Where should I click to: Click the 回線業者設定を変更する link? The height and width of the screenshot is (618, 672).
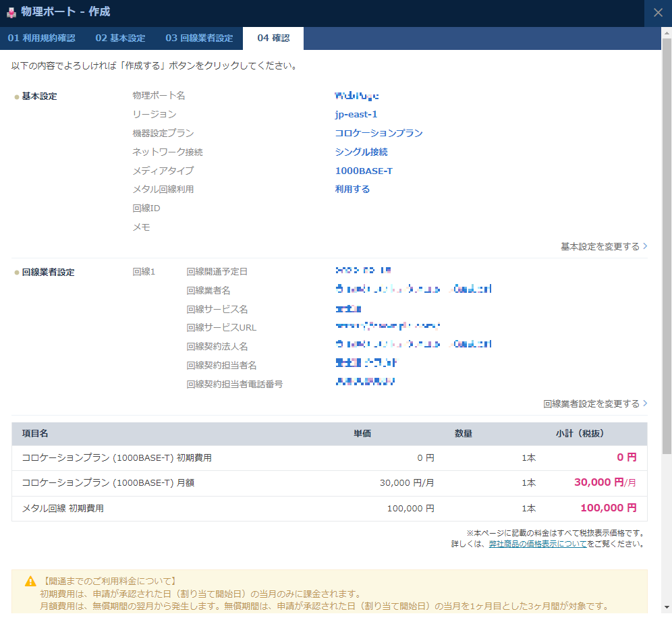pos(591,404)
